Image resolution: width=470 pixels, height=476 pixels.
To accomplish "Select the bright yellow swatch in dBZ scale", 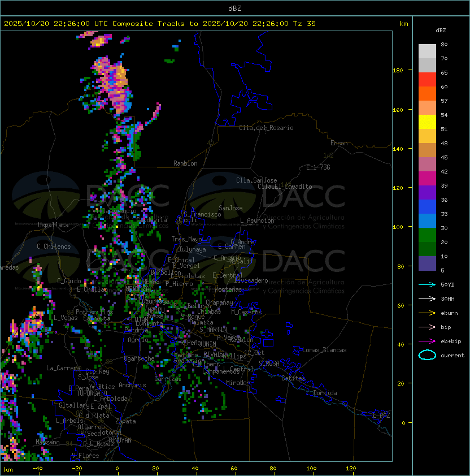I will 427,122.
